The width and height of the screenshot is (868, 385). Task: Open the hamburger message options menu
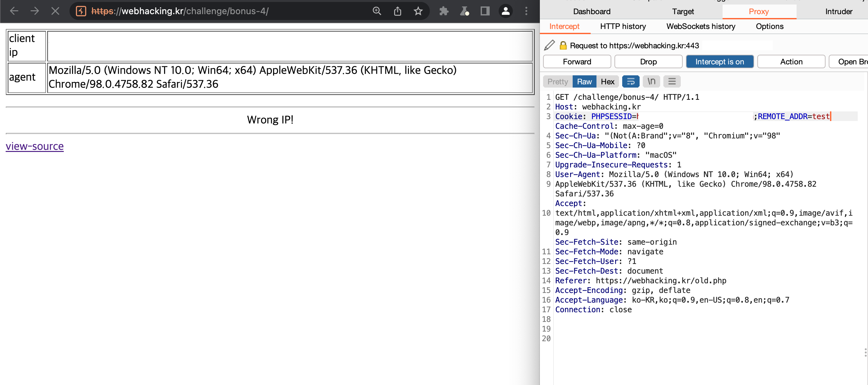click(x=672, y=81)
